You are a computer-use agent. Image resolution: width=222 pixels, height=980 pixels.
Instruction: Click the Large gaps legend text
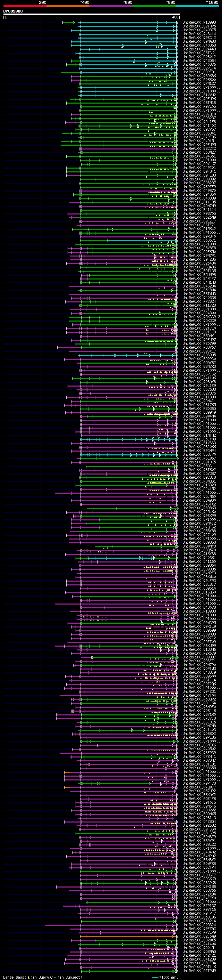(x=43, y=977)
